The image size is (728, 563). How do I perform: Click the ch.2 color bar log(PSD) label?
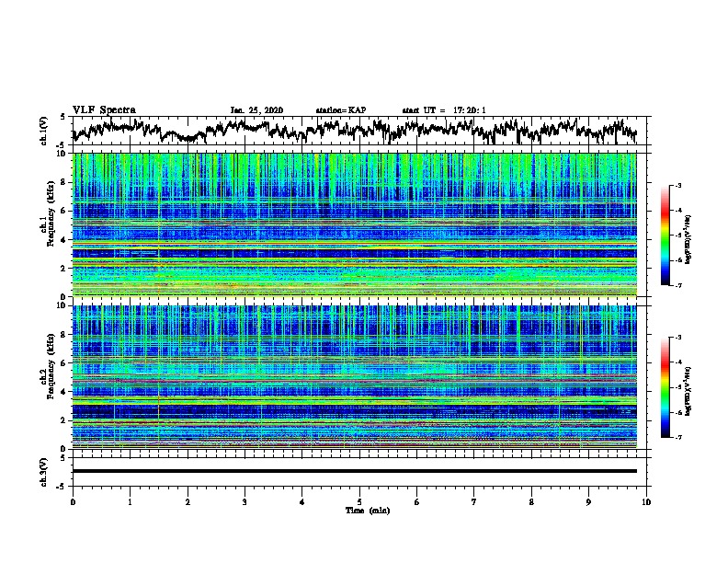(688, 391)
